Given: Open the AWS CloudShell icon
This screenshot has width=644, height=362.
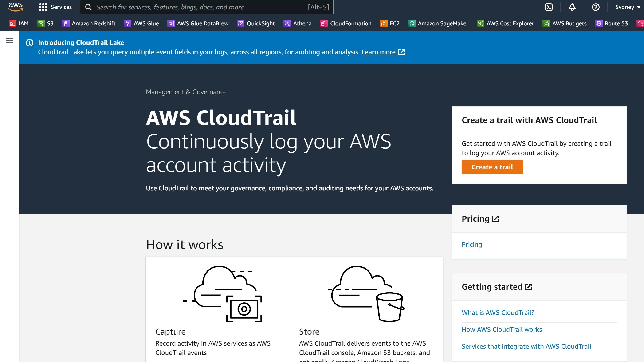Looking at the screenshot, I should tap(549, 7).
